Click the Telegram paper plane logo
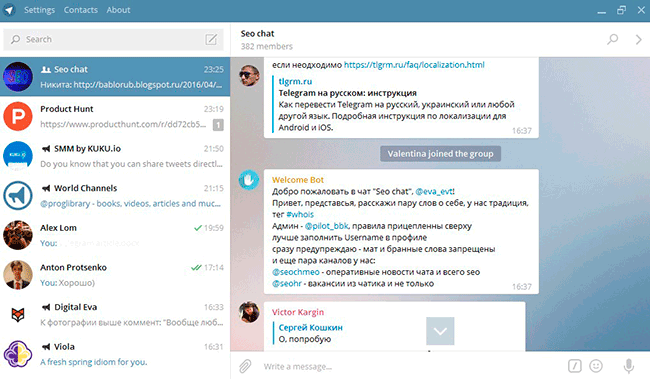 tap(9, 10)
